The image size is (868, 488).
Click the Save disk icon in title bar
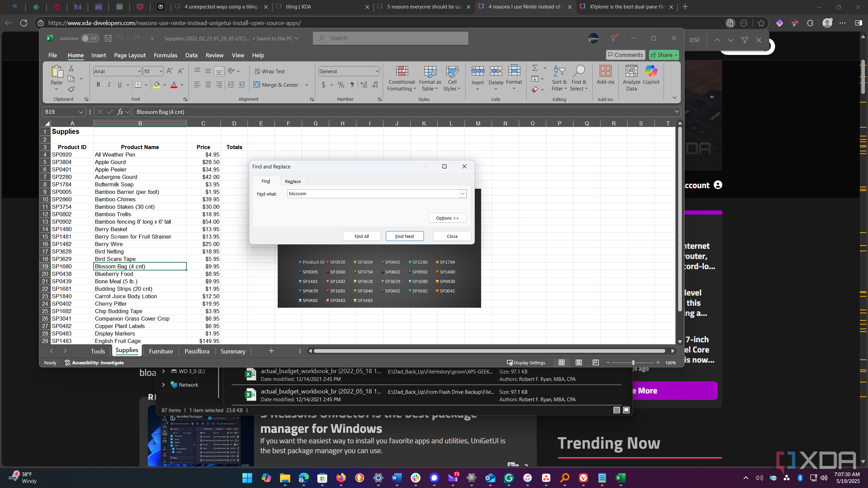108,38
